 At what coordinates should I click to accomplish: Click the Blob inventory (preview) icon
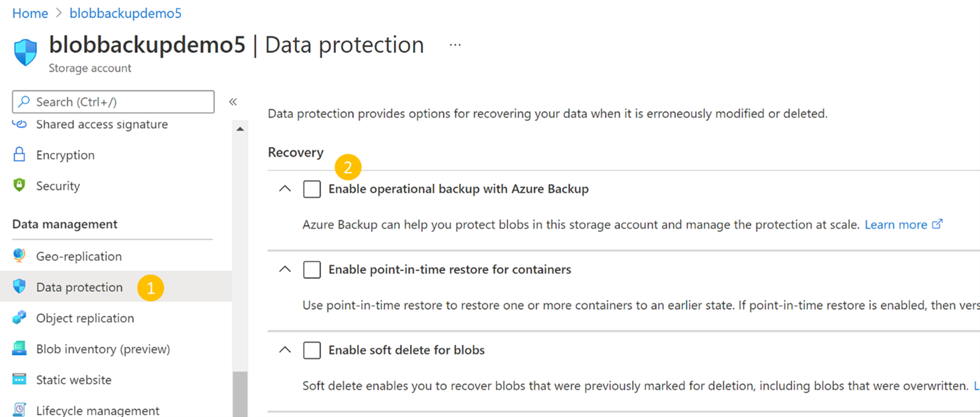point(19,349)
